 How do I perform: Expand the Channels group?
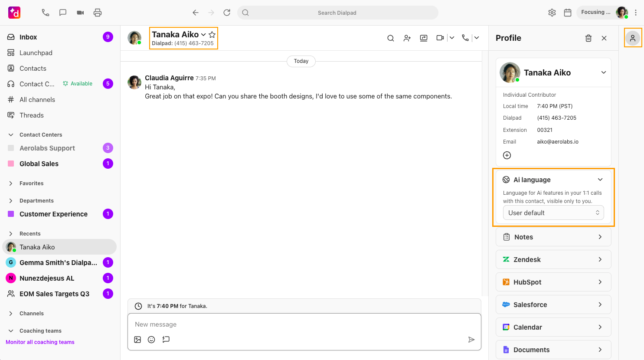pyautogui.click(x=11, y=314)
